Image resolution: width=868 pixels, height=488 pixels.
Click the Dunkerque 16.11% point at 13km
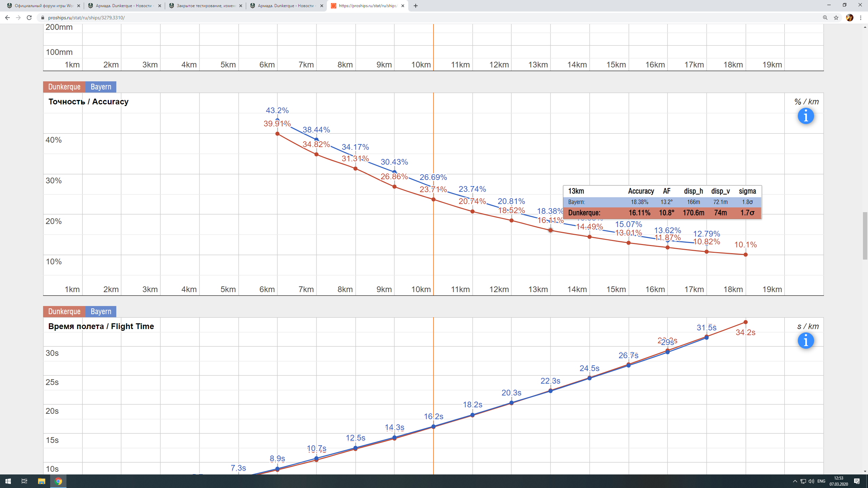tap(550, 230)
